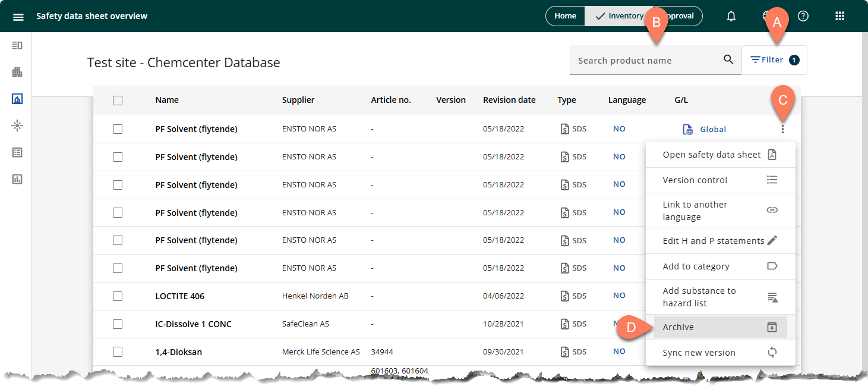
Task: Open the hamburger main menu
Action: tap(18, 17)
